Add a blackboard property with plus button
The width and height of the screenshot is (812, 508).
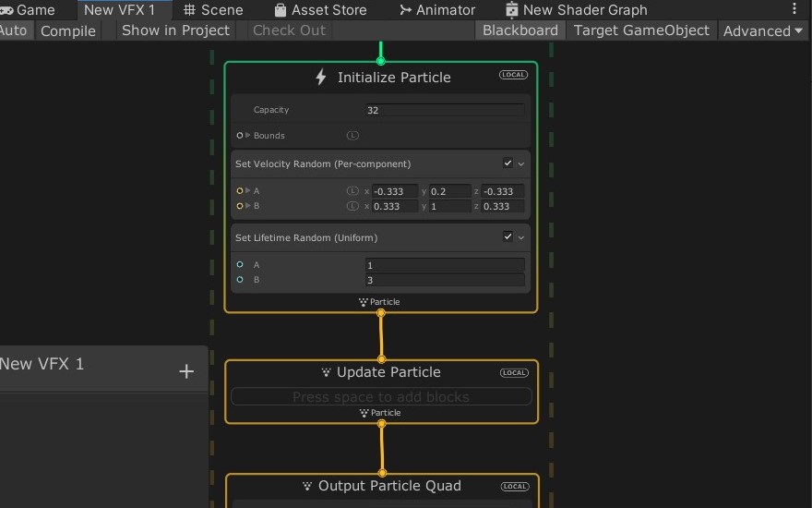[186, 371]
